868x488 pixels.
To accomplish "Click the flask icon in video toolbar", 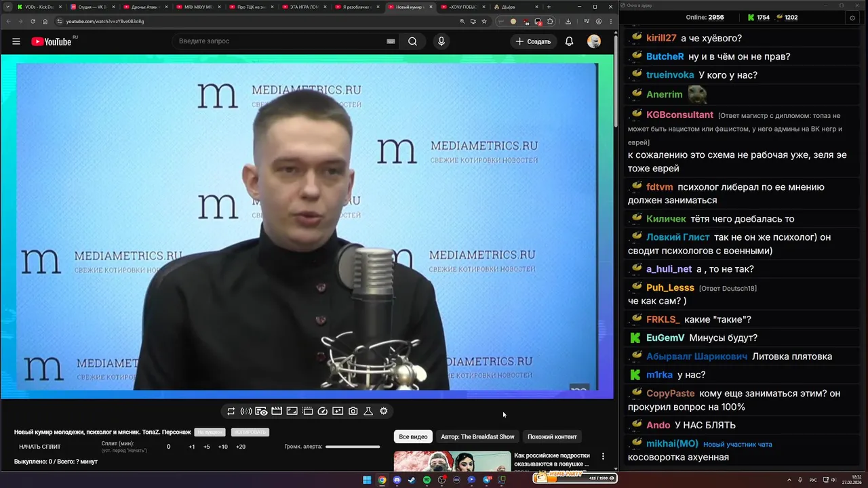I will pos(368,411).
